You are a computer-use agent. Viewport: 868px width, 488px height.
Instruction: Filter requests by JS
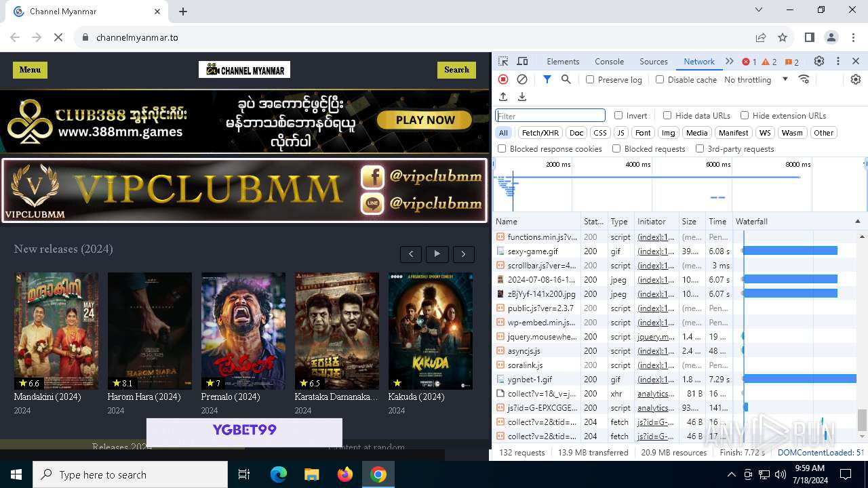(x=620, y=133)
